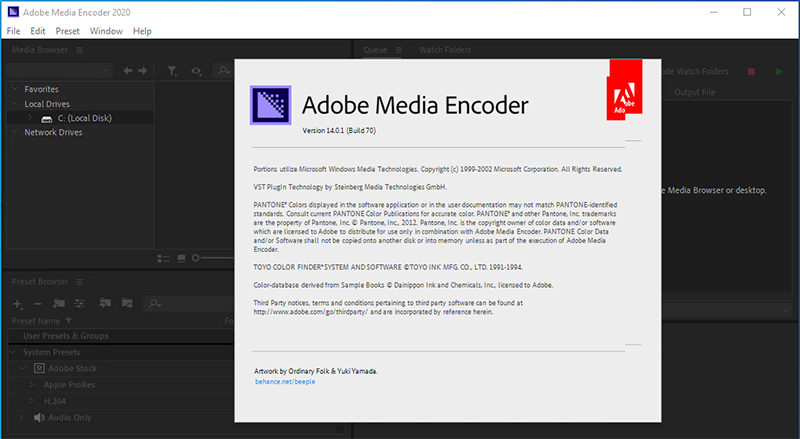This screenshot has height=439, width=800.
Task: Click the Audio Only speaker icon
Action: [39, 418]
